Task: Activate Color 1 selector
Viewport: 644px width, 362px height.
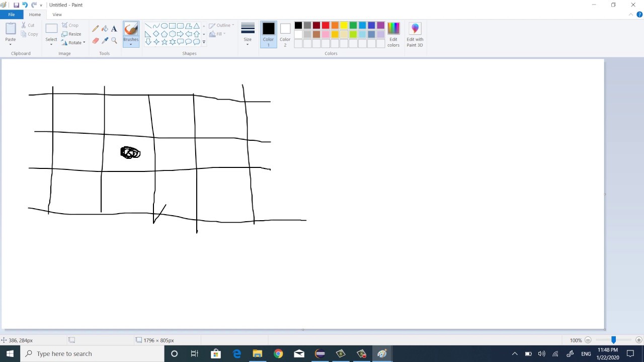Action: 268,35
